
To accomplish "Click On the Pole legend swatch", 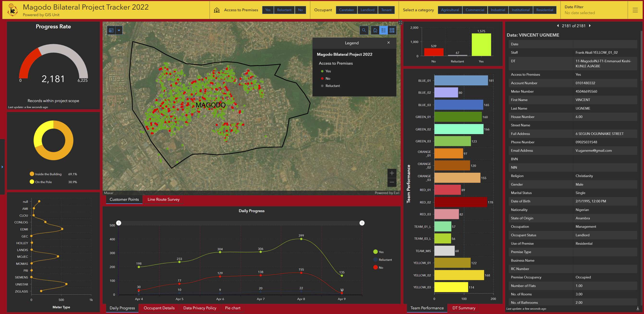I will pyautogui.click(x=32, y=182).
